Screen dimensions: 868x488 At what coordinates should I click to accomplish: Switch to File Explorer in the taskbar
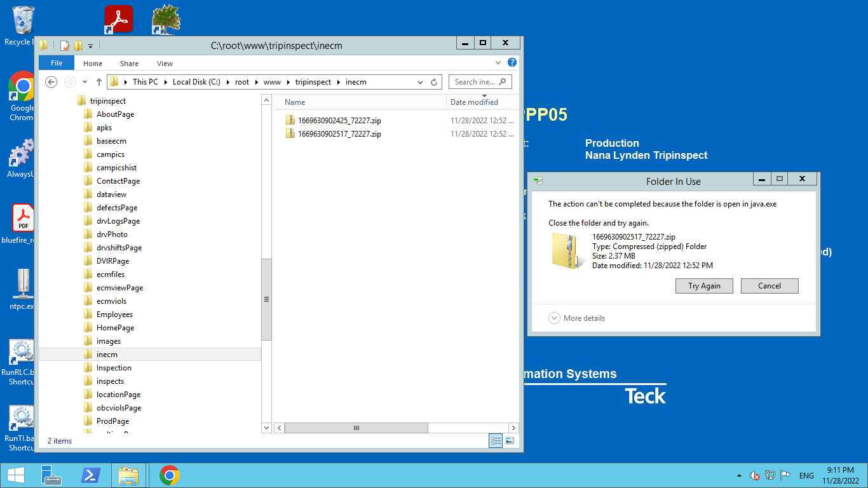coord(128,475)
